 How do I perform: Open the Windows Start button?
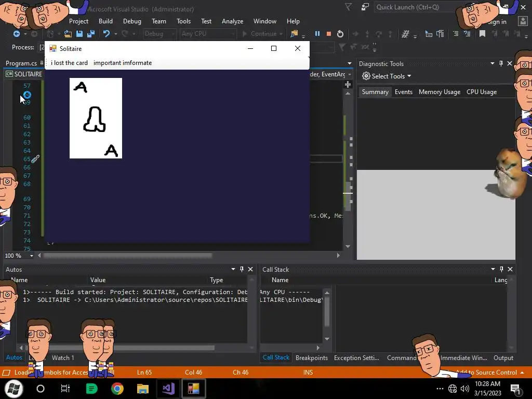[x=14, y=389]
